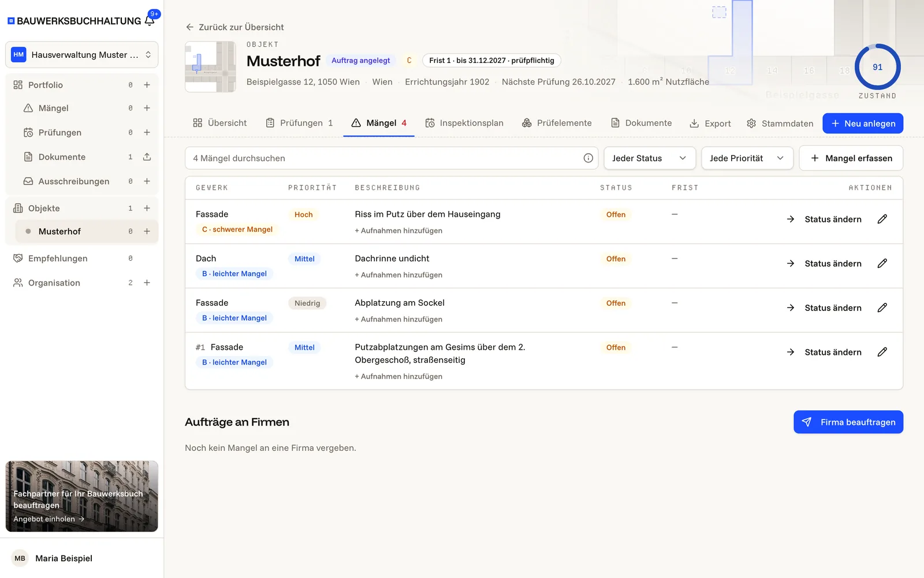Click the 'Hoch' priority badge
This screenshot has height=578, width=924.
(x=303, y=214)
